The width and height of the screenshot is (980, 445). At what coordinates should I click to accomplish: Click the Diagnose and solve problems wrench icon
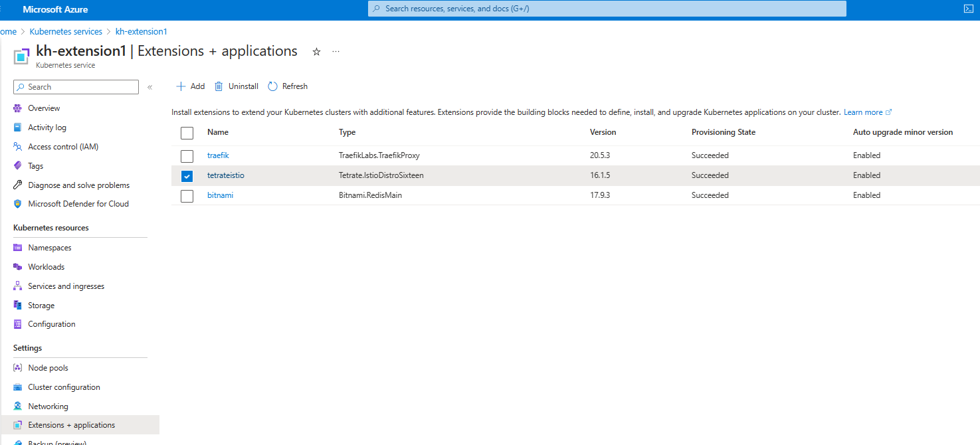18,185
